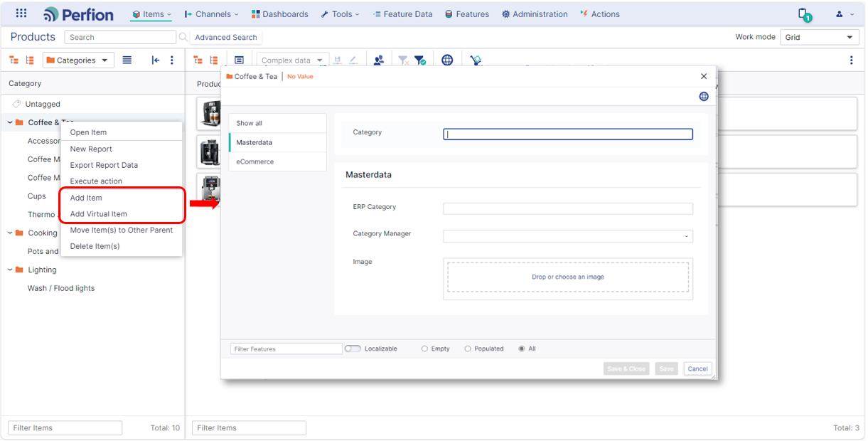Clear filter funnel icon with red x

403,60
